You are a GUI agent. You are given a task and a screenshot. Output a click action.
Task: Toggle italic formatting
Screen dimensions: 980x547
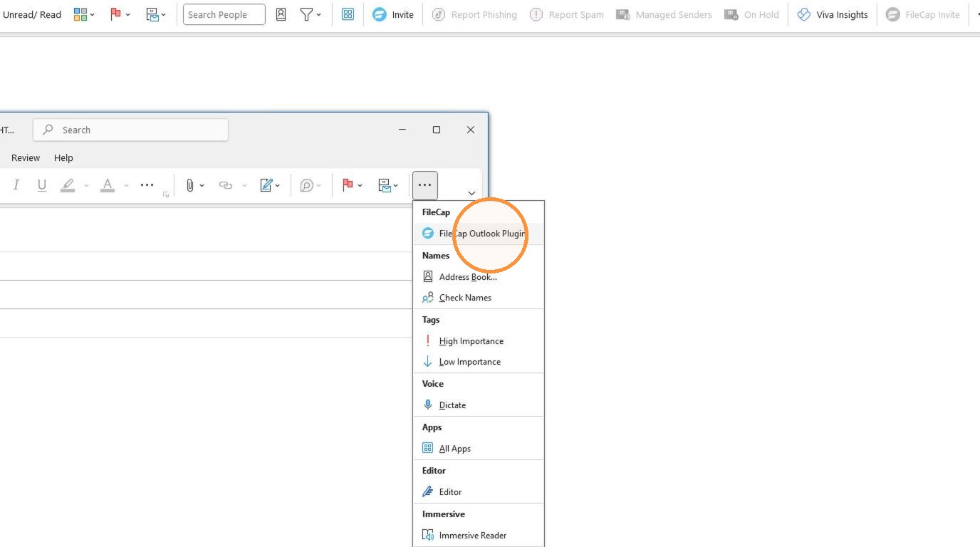click(x=16, y=185)
